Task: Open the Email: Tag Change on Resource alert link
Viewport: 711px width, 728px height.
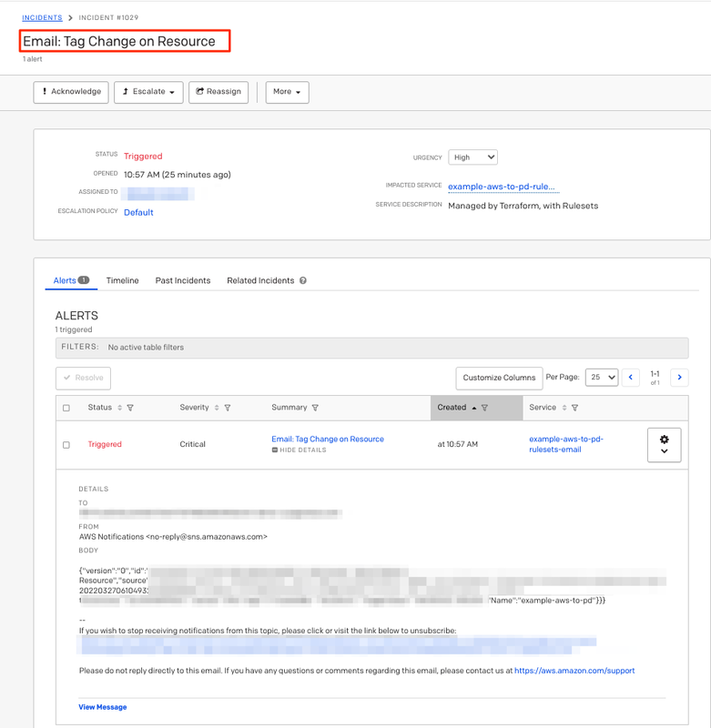Action: [328, 440]
